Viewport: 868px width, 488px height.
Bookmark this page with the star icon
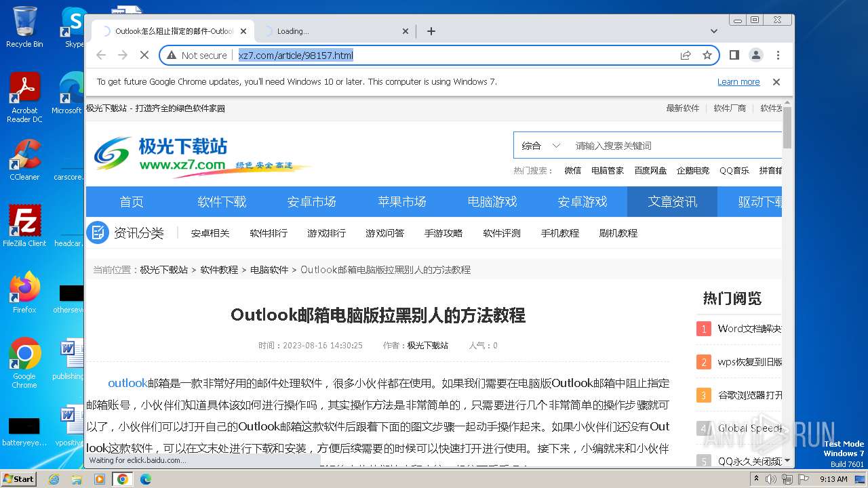[x=707, y=55]
